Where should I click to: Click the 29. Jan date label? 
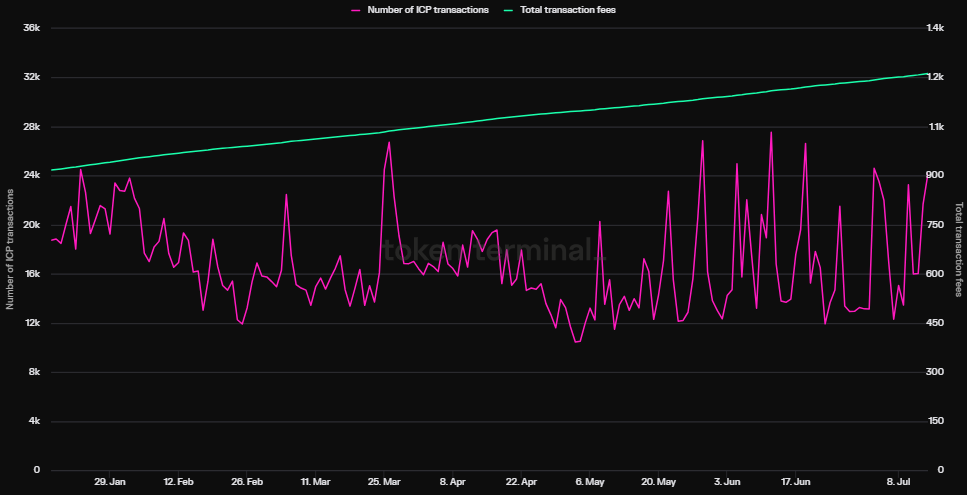click(x=110, y=481)
